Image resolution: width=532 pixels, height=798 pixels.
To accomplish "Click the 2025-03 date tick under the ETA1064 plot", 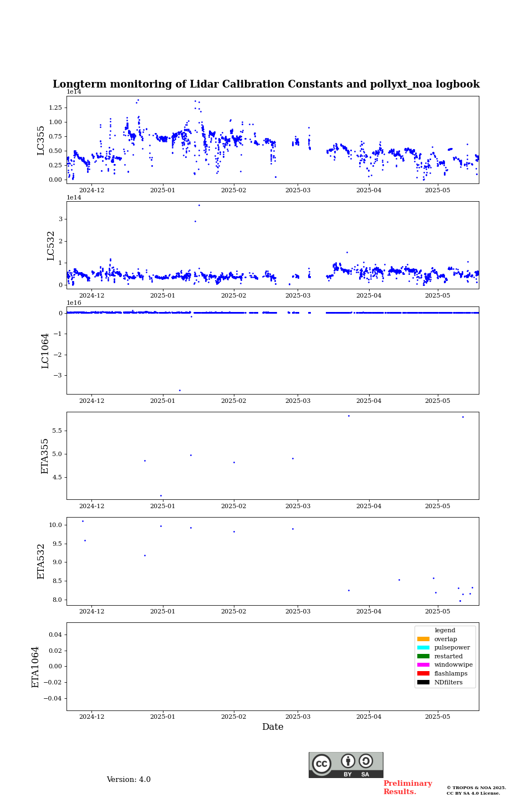I will (298, 717).
